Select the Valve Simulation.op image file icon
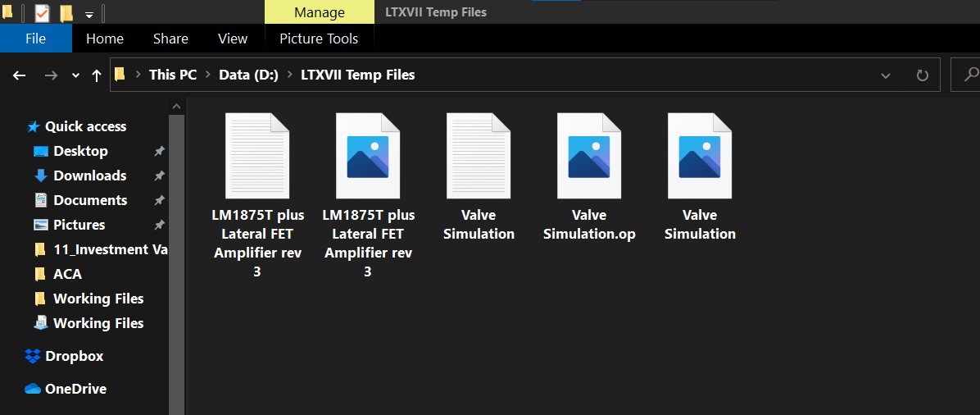This screenshot has width=980, height=415. point(589,156)
